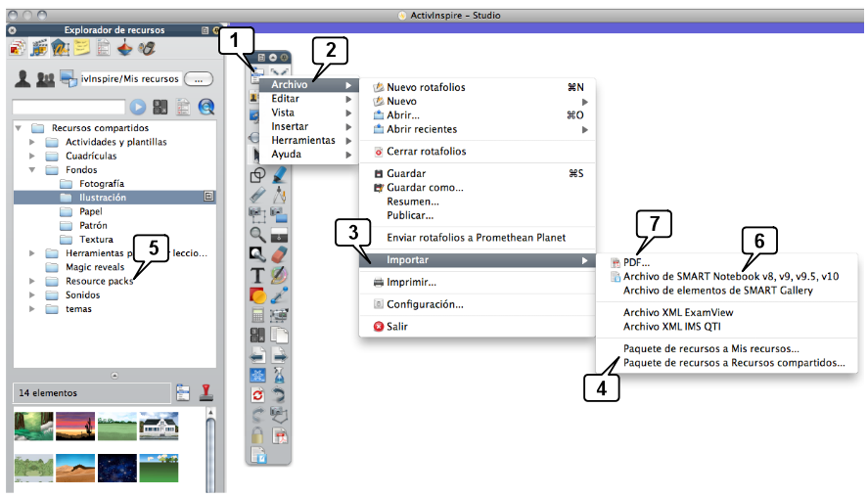Click the My Resources single-user icon
Screen dimensions: 868x497
[21, 79]
